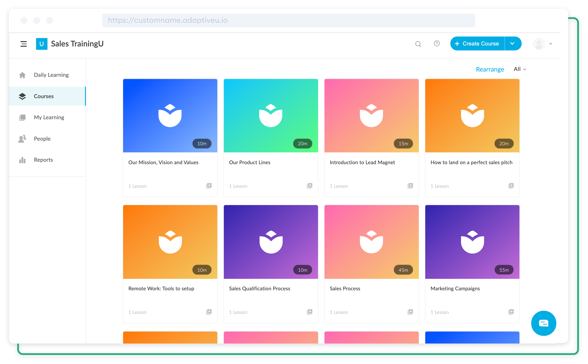The image size is (588, 364).
Task: Switch to My Learning section
Action: pyautogui.click(x=49, y=117)
